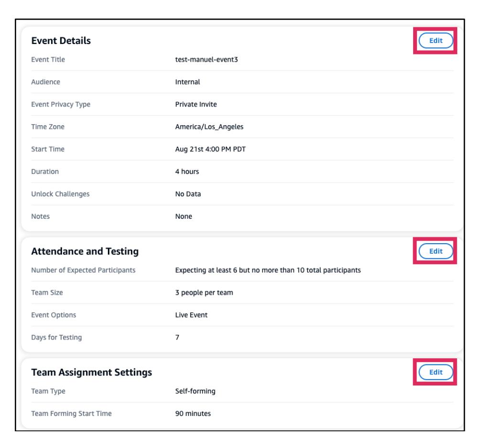Click the Days for Testing value 7
Screen dimensions: 482x448
(x=177, y=338)
